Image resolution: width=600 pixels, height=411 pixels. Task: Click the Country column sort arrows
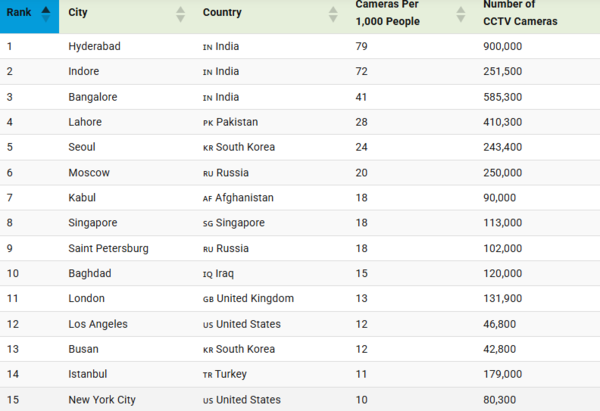[x=333, y=14]
